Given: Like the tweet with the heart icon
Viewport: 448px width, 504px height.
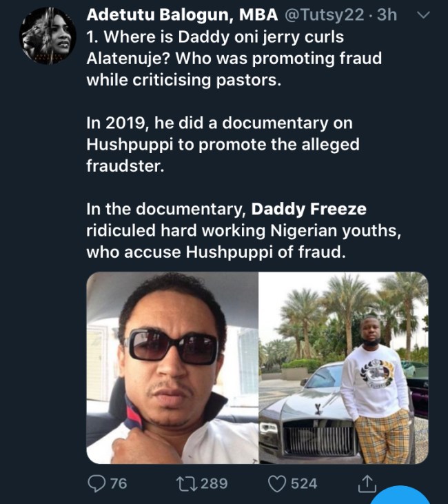Looking at the screenshot, I should point(276,483).
